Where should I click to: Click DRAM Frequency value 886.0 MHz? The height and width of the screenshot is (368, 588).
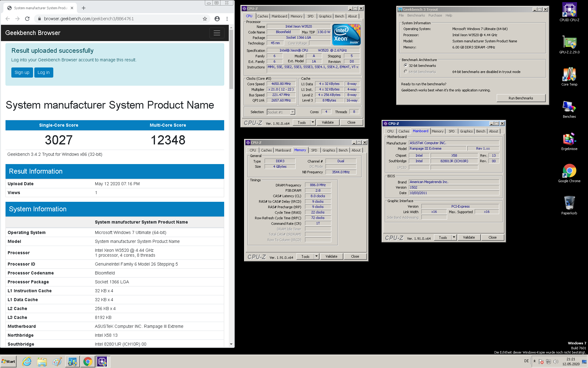click(318, 185)
